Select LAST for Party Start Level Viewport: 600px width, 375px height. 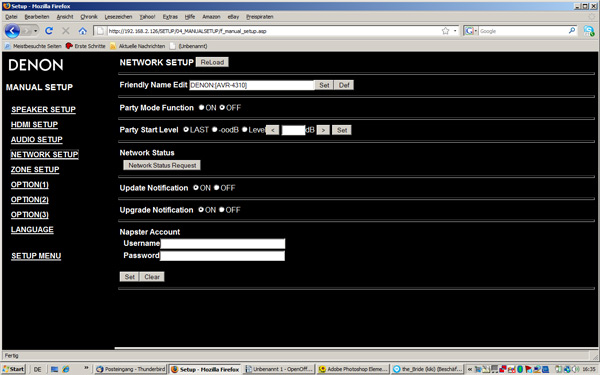[186, 130]
